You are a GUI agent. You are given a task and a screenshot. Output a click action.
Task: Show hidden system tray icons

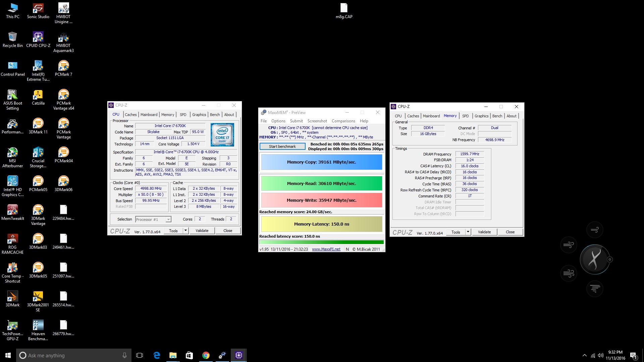point(585,355)
